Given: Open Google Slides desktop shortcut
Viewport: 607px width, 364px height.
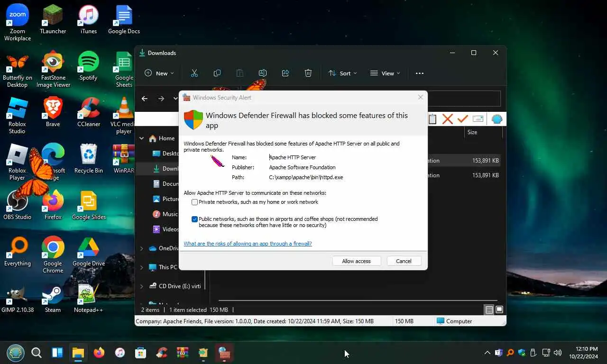Looking at the screenshot, I should 89,205.
